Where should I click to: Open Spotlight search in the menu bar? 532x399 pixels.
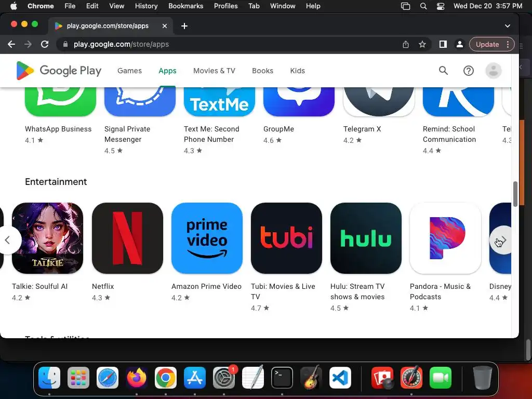[x=423, y=6]
